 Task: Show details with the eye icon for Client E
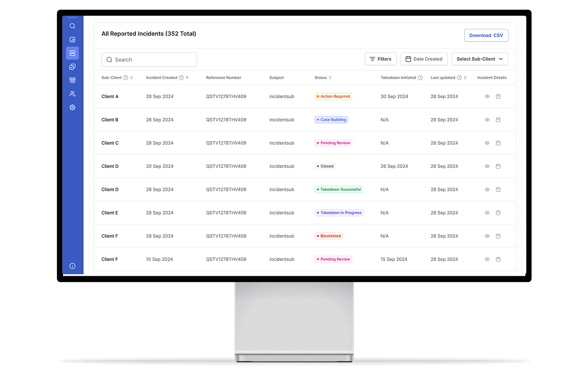point(487,213)
